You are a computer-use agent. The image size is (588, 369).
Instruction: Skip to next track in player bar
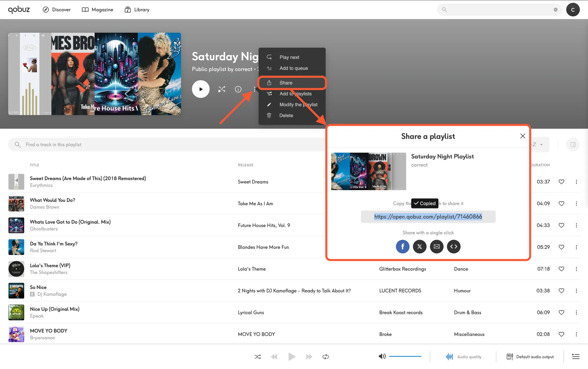click(309, 357)
